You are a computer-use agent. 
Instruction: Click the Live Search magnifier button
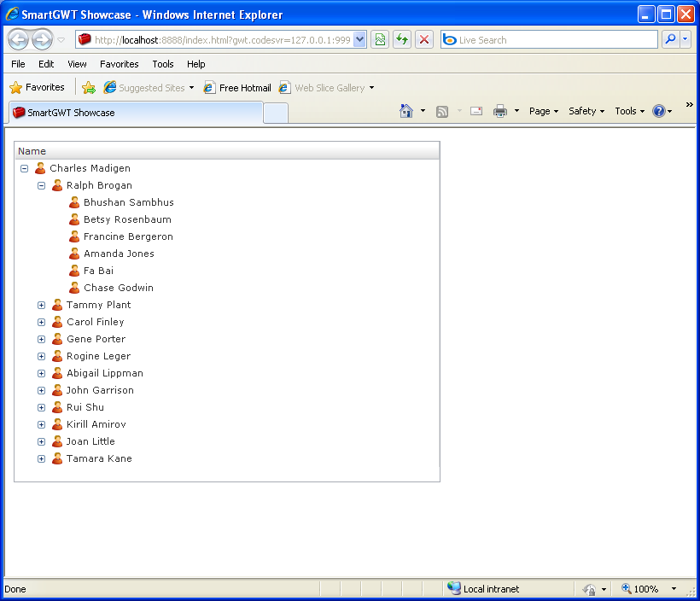670,39
